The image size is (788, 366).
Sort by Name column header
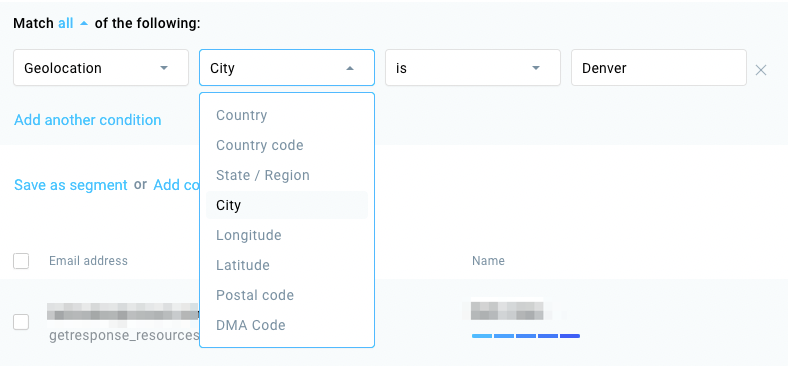click(x=488, y=261)
